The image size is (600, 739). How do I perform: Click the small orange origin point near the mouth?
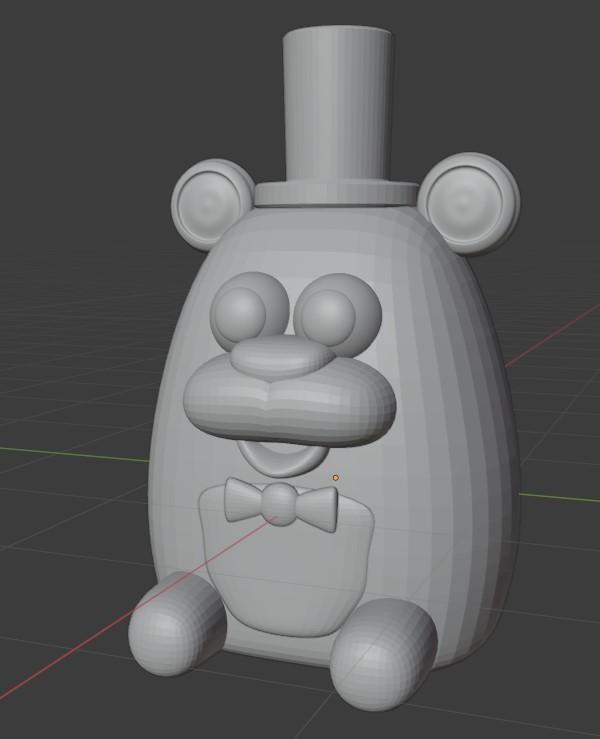336,478
